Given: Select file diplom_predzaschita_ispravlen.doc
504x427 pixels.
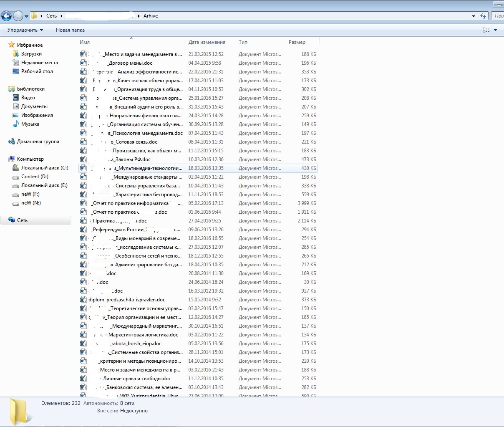Looking at the screenshot, I should click(127, 300).
